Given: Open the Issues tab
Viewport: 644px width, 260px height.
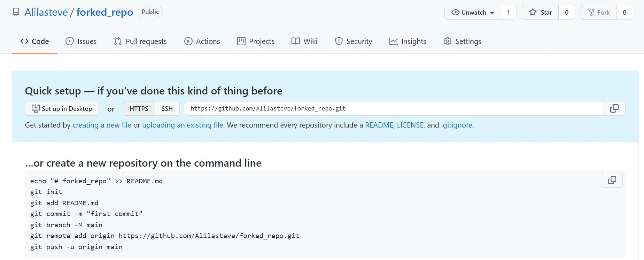Looking at the screenshot, I should (x=81, y=41).
